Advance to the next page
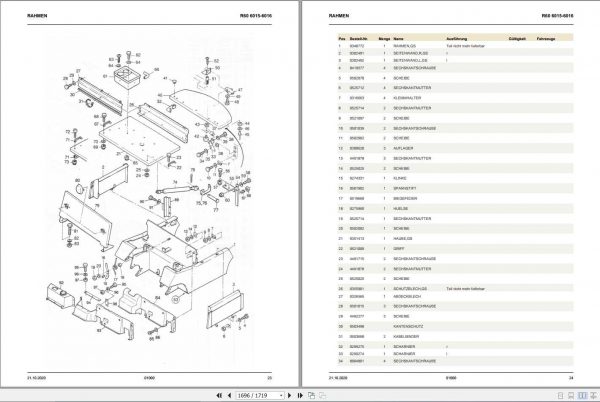Image resolution: width=600 pixels, height=402 pixels. 290,395
